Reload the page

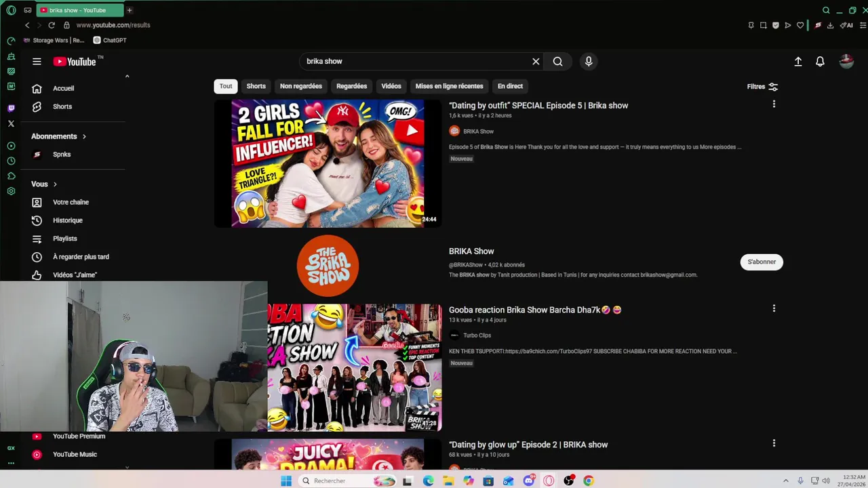click(51, 25)
